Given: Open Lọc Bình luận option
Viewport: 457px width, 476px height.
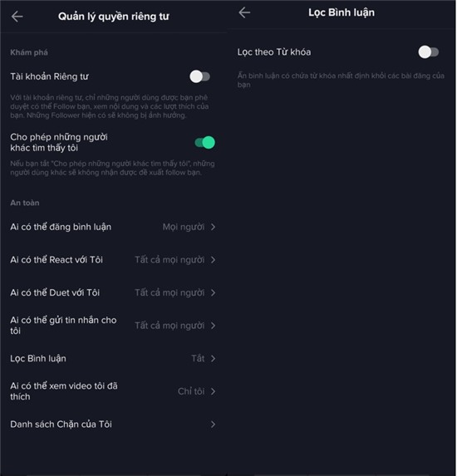Looking at the screenshot, I should click(113, 359).
